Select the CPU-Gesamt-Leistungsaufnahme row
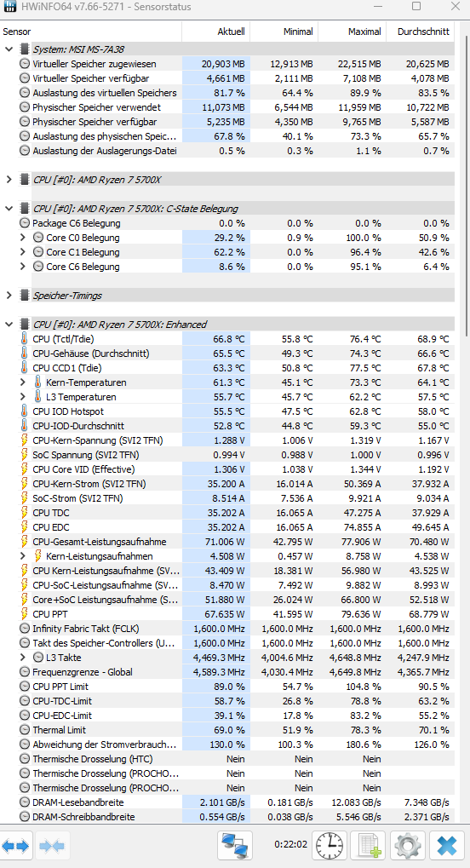Image resolution: width=470 pixels, height=868 pixels. [227, 542]
